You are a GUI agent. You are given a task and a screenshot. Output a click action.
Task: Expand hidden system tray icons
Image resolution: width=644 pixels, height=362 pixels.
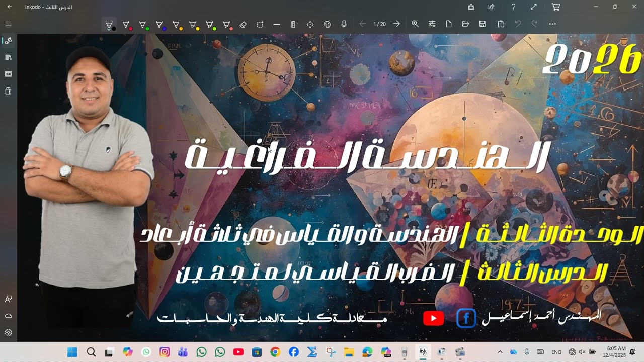(500, 352)
